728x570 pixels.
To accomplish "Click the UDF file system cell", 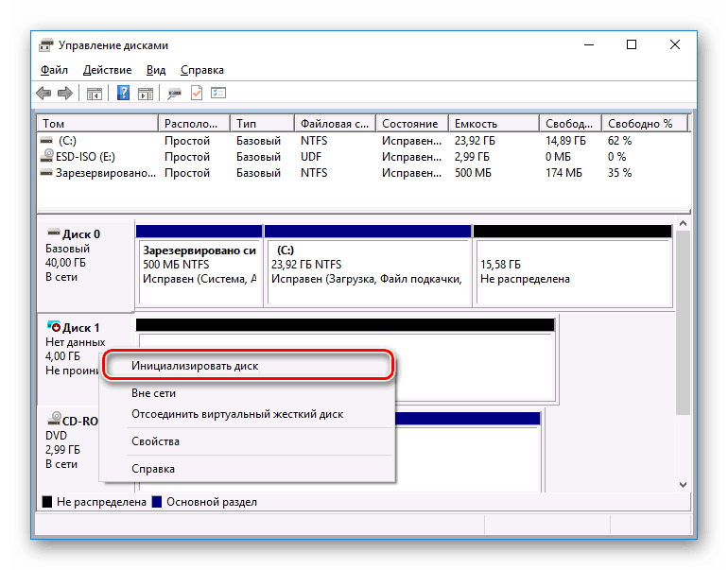I will point(311,157).
